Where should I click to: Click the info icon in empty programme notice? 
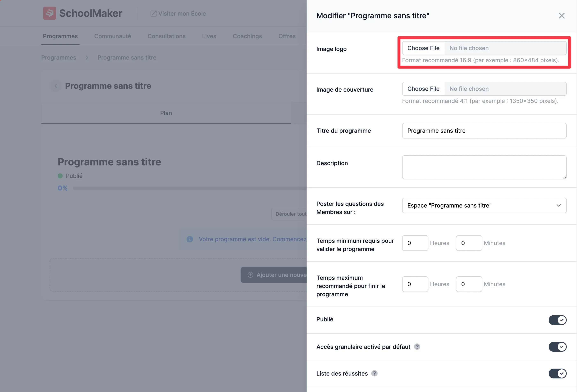pyautogui.click(x=190, y=239)
